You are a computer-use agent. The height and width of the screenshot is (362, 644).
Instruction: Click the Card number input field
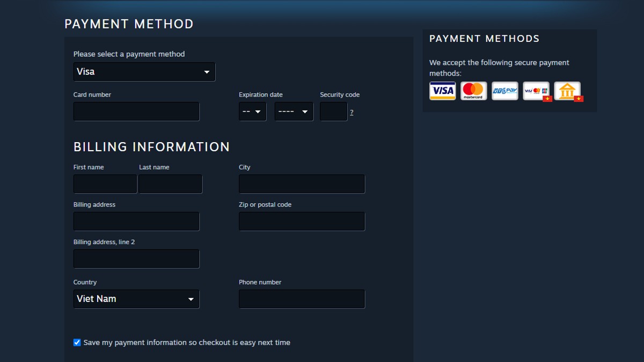tap(136, 112)
